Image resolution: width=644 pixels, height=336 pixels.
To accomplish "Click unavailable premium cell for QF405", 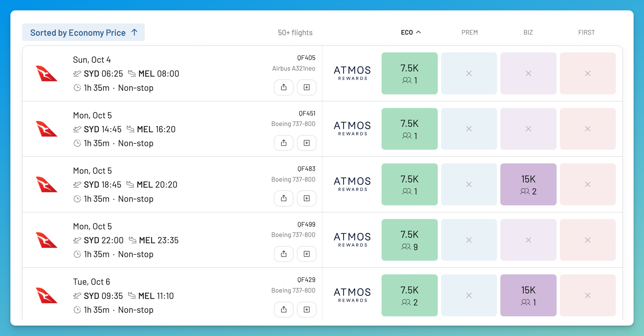I will 469,73.
